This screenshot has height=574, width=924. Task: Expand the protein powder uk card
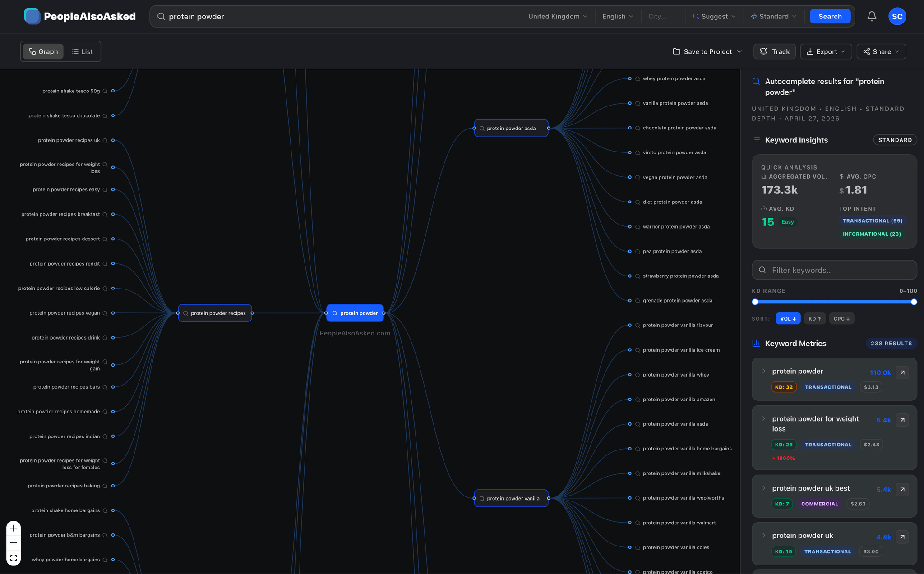click(x=764, y=536)
